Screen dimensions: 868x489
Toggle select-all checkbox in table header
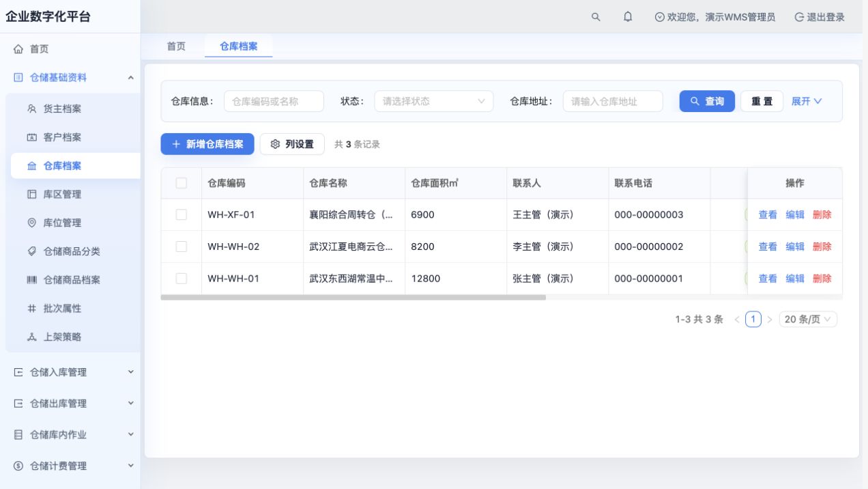[182, 183]
